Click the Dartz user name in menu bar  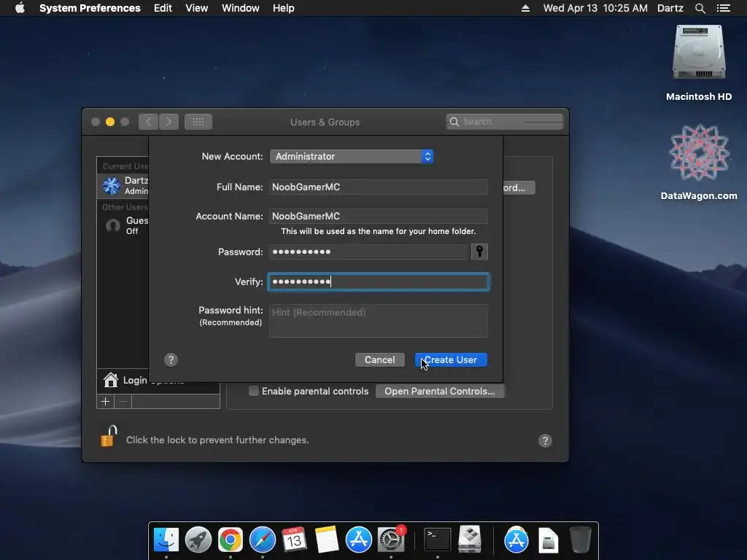[670, 8]
